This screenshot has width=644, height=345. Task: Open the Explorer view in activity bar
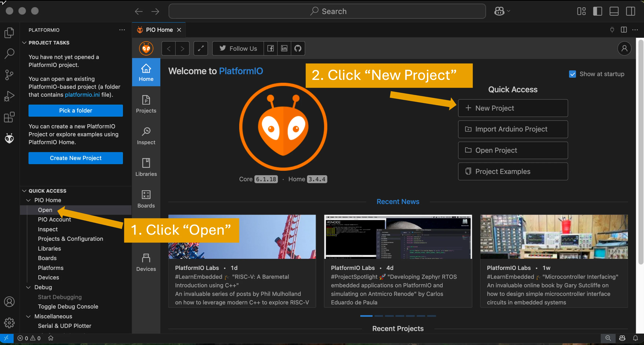(x=9, y=32)
